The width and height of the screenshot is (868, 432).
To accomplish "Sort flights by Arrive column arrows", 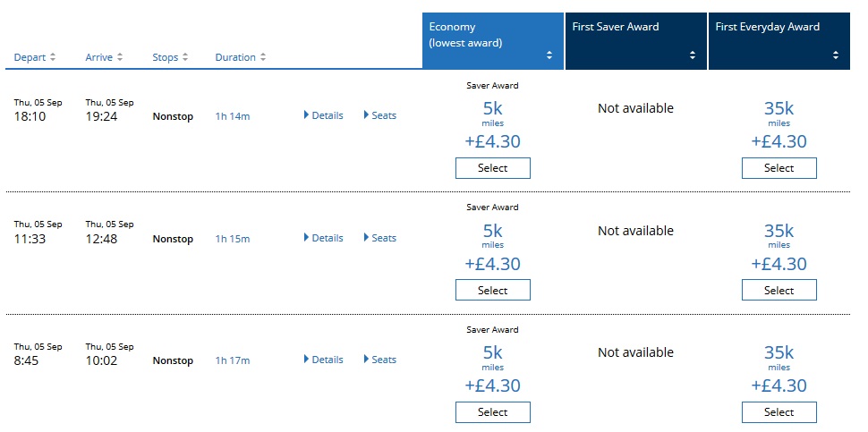I will (120, 58).
